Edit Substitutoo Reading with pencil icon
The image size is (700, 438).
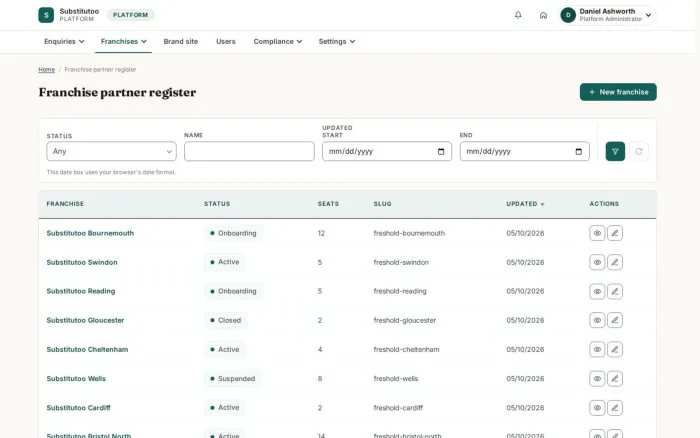click(x=615, y=292)
